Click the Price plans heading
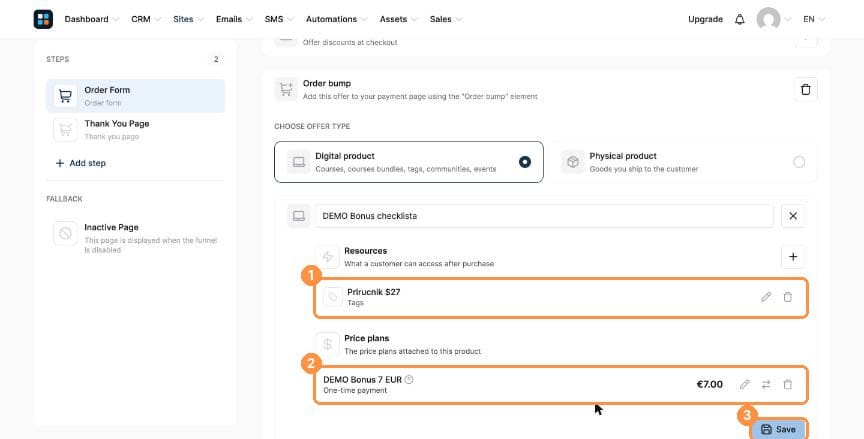This screenshot has width=864, height=439. click(x=366, y=338)
